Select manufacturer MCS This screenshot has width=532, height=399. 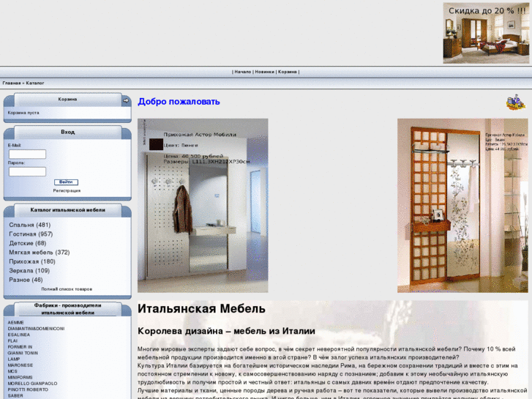tap(12, 371)
